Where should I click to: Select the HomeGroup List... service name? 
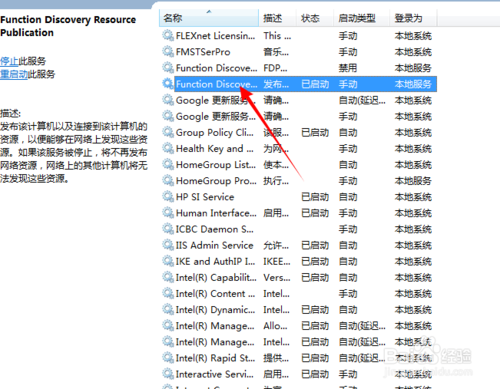(216, 164)
